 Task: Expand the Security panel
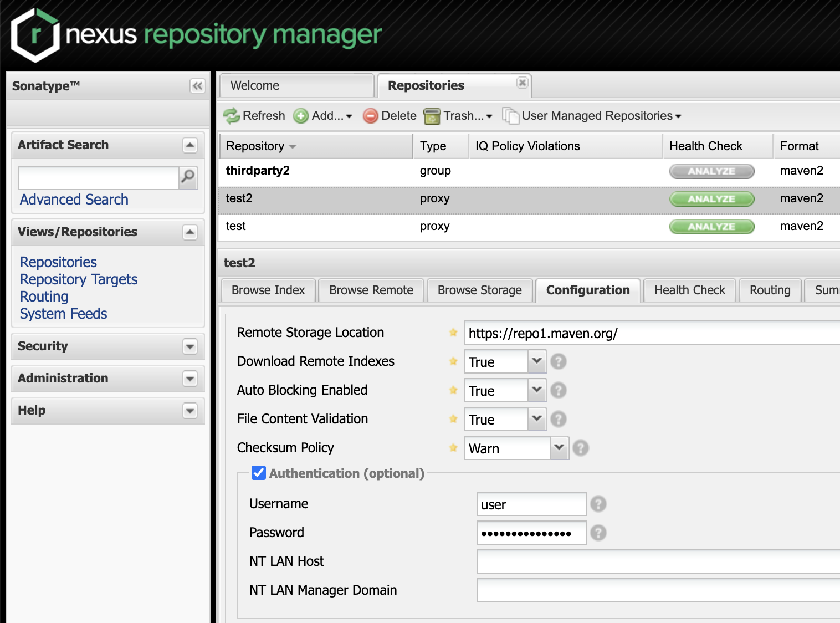point(190,346)
